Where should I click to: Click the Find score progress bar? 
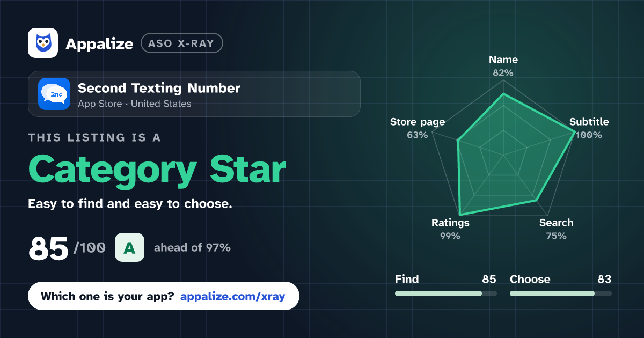click(445, 293)
